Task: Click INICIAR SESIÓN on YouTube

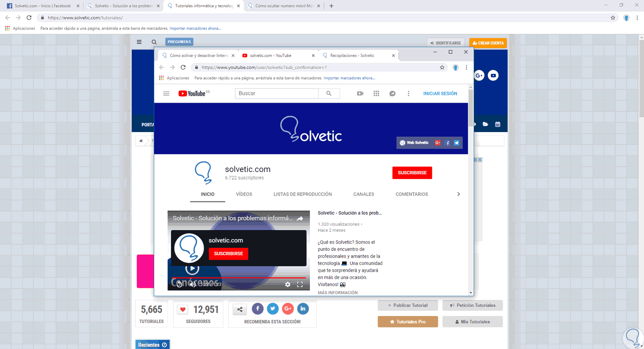Action: 440,93
